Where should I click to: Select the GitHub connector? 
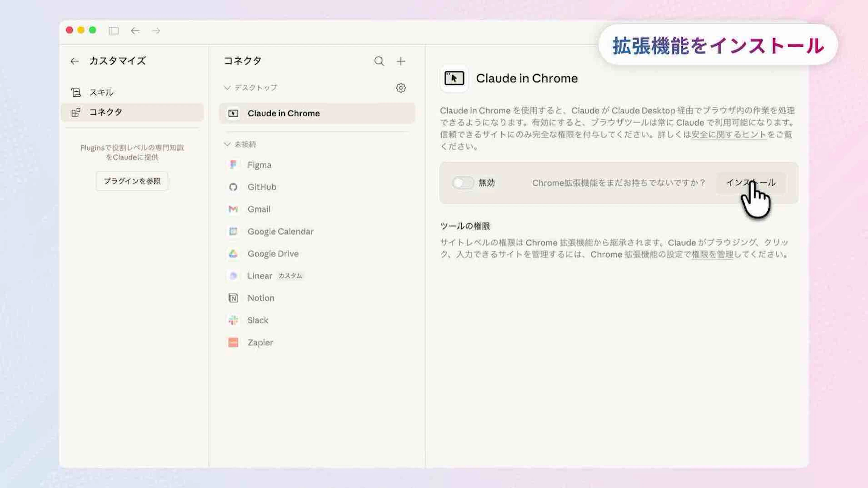(262, 187)
